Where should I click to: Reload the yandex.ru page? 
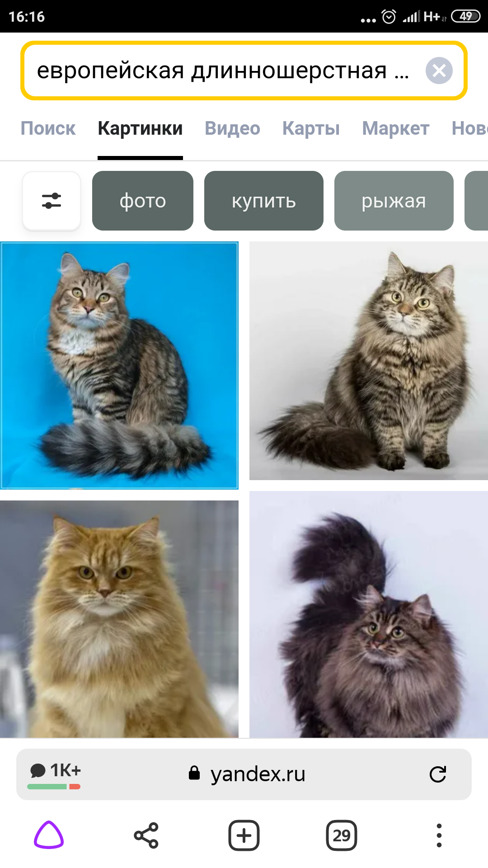[437, 774]
